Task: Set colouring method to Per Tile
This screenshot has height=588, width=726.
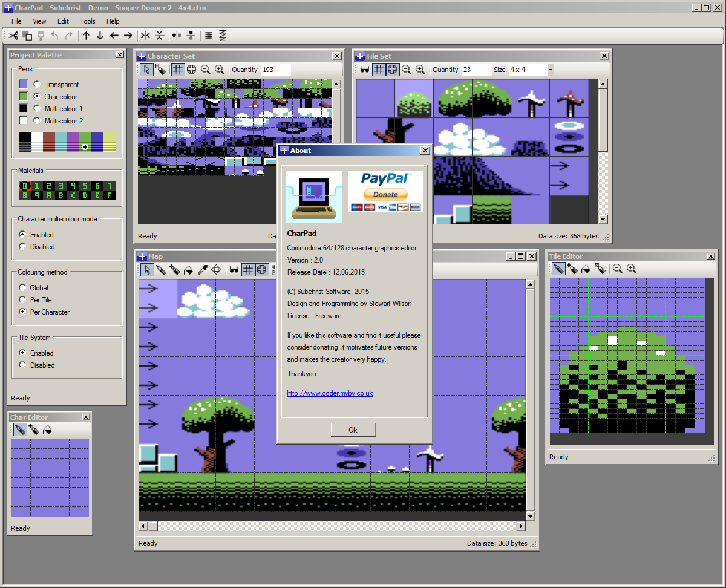Action: 22,299
